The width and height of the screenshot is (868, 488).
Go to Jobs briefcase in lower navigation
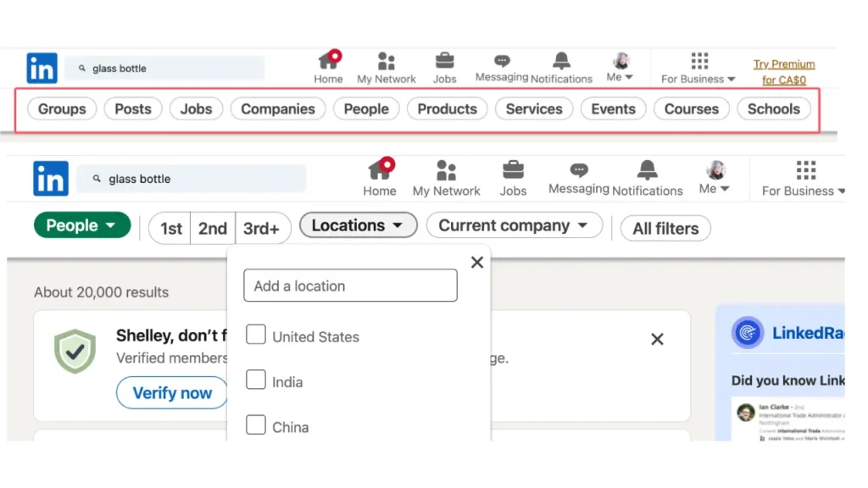pos(513,178)
